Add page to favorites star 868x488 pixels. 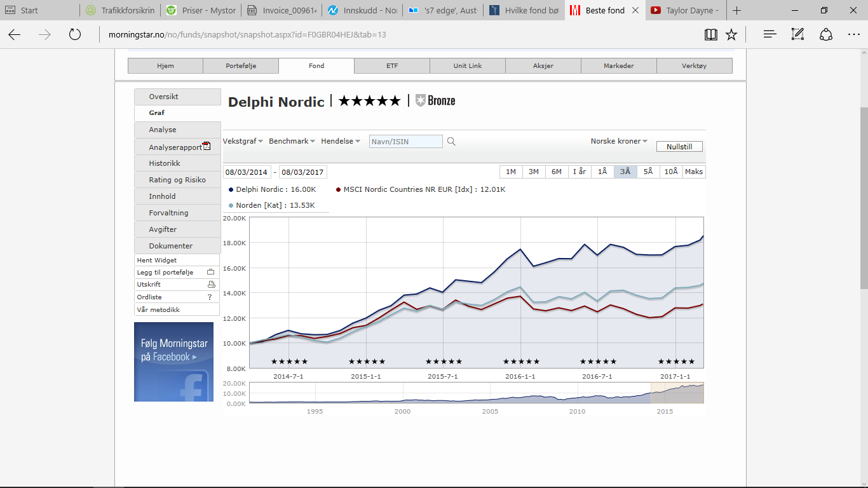pos(731,34)
